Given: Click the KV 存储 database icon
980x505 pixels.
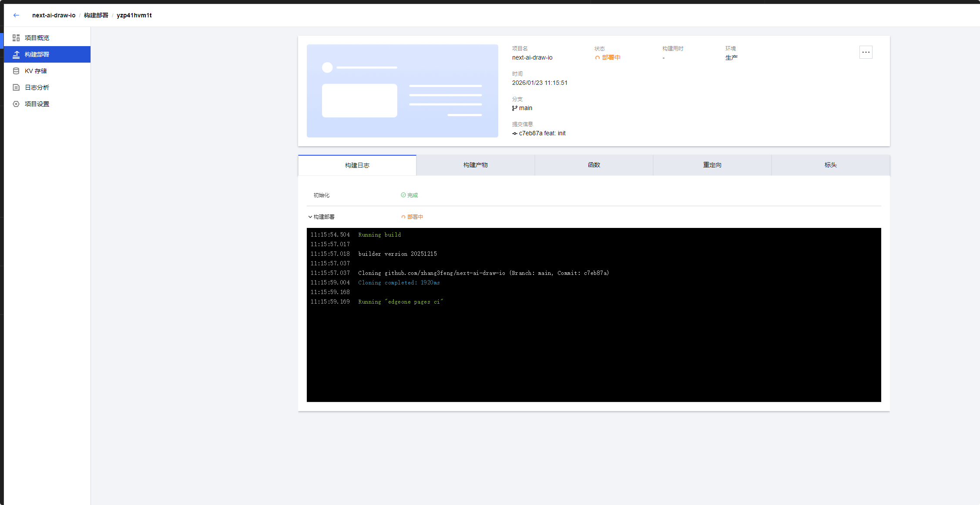Looking at the screenshot, I should coord(16,71).
